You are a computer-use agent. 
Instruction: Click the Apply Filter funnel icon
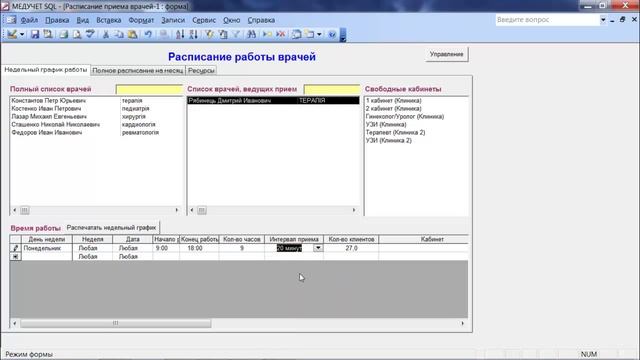(236, 34)
